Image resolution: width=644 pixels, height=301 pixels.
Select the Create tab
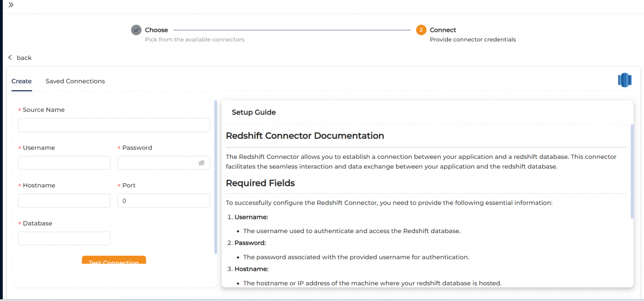tap(21, 81)
